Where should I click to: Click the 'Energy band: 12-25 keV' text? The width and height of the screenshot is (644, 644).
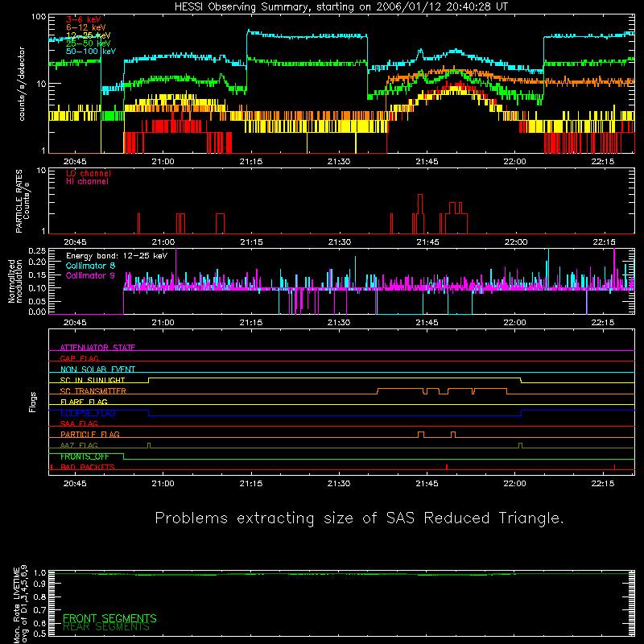click(x=117, y=256)
